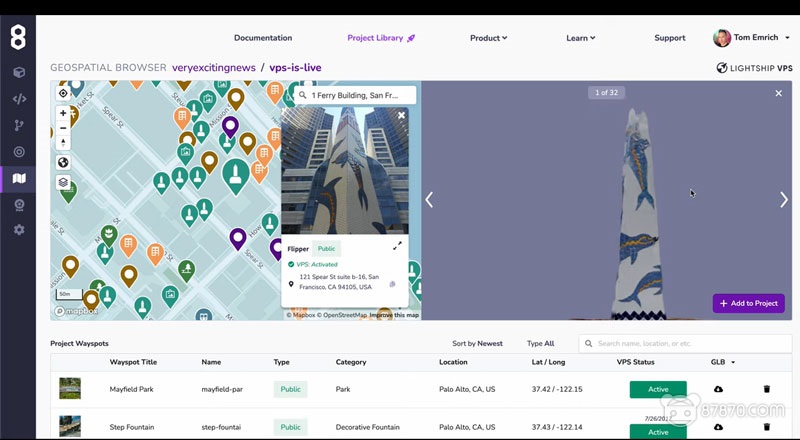Recenter map with locate button
Image resolution: width=800 pixels, height=440 pixels.
click(x=63, y=93)
